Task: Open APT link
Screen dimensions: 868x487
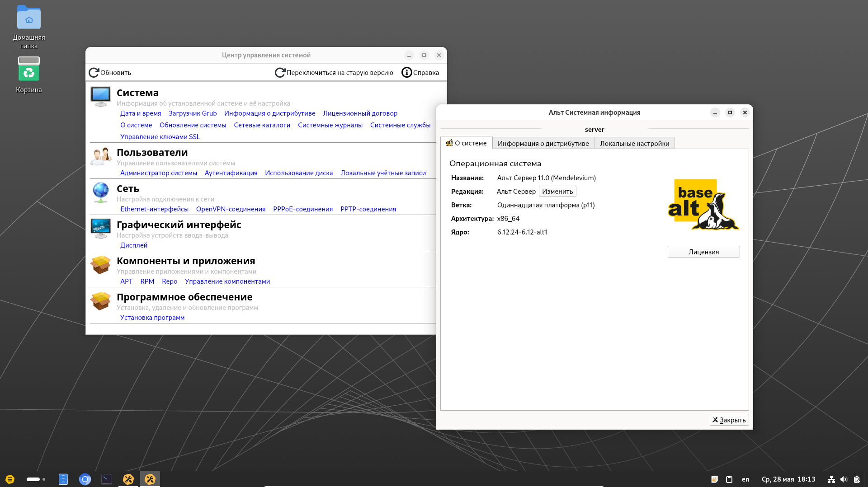Action: [127, 281]
